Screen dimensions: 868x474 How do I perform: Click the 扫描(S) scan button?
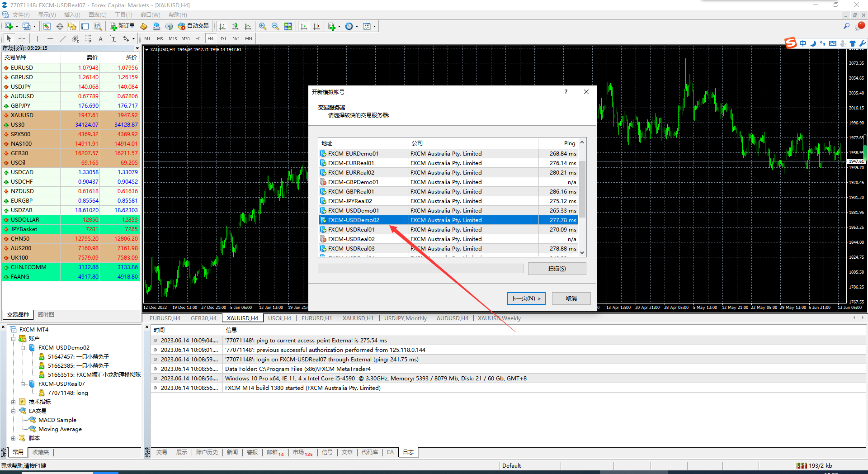(557, 269)
